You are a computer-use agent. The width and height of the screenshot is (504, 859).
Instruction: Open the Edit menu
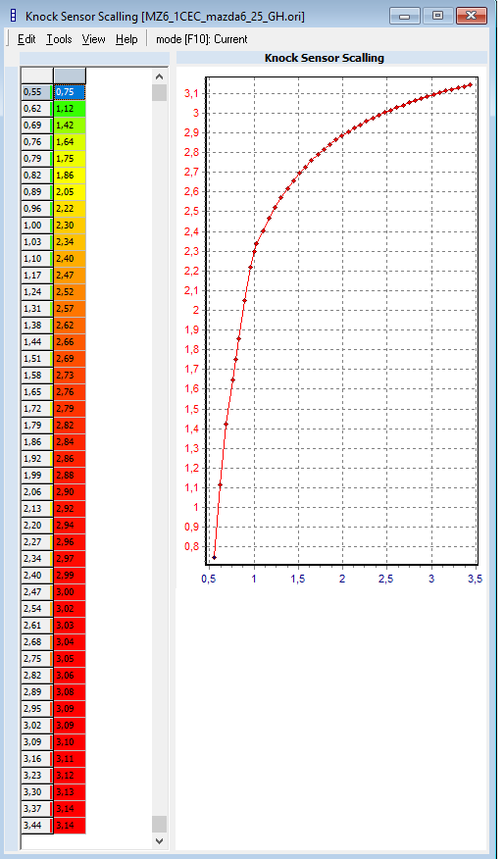pos(26,39)
